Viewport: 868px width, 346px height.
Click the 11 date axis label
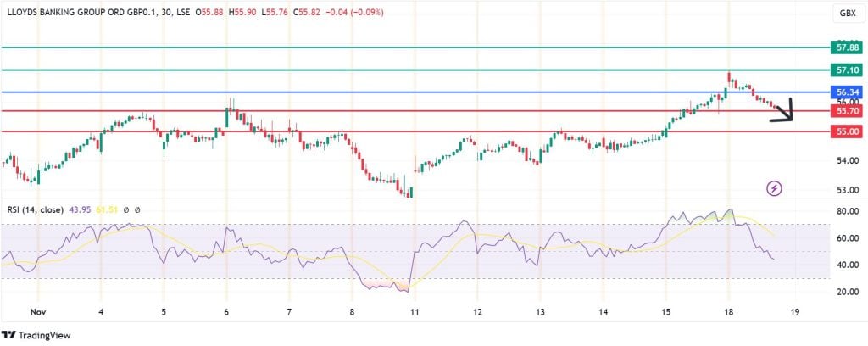[415, 312]
